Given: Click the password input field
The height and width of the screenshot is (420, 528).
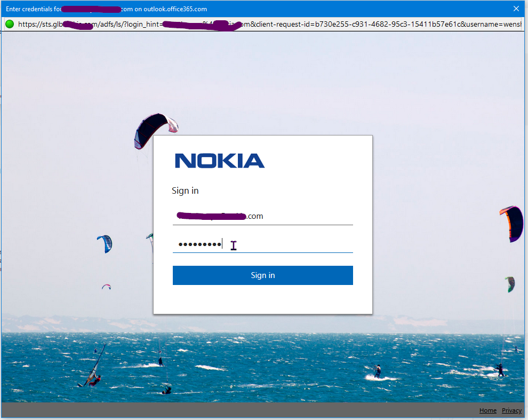Looking at the screenshot, I should click(262, 244).
